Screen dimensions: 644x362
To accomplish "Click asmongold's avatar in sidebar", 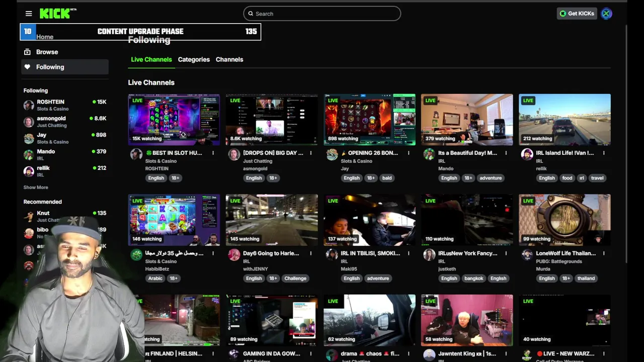I will coord(29,122).
